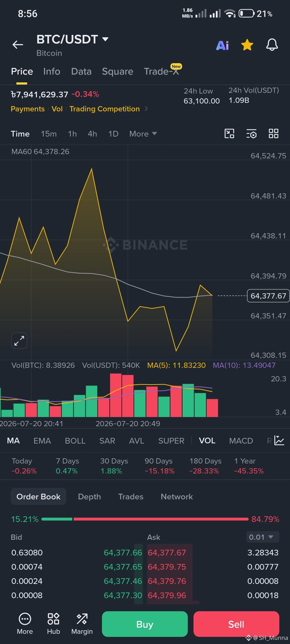This screenshot has height=644, width=290.
Task: Select the Time chart interval
Action: coord(20,134)
